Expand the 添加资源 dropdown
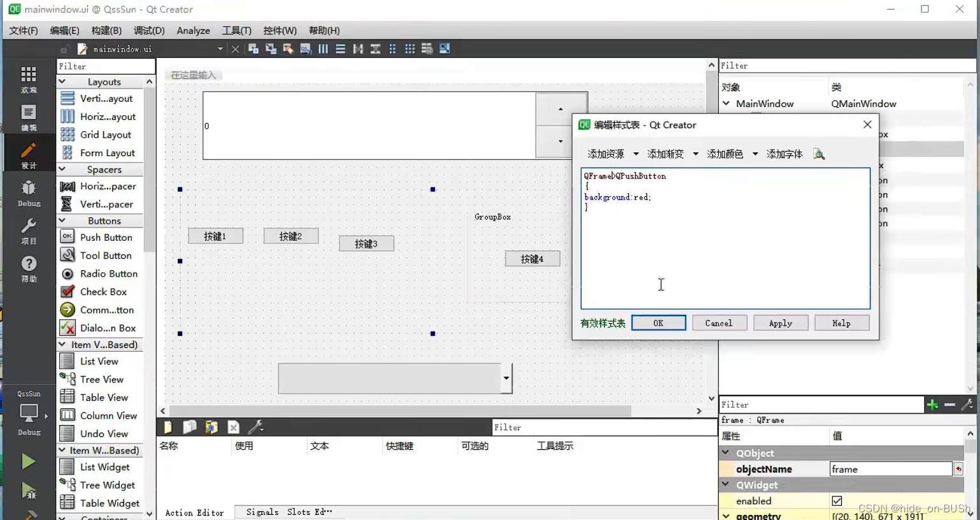Screen dimensions: 980x520 636,154
